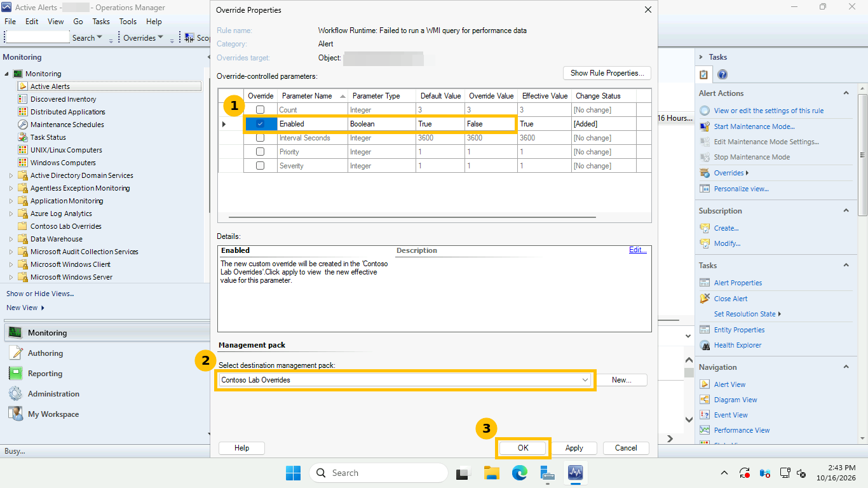Collapse the Subscription section in Tasks pane
868x488 pixels.
coord(846,210)
